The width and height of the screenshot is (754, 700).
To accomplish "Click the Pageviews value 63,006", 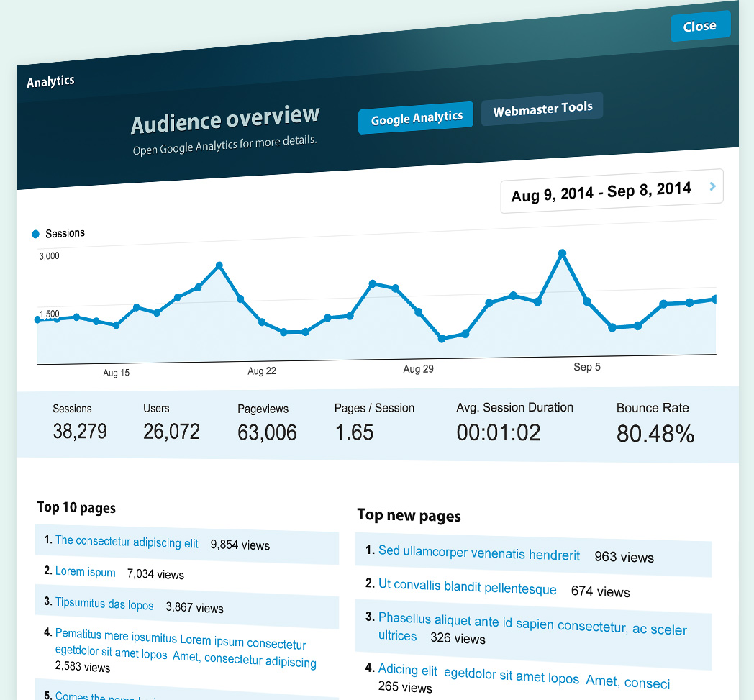I will [267, 432].
